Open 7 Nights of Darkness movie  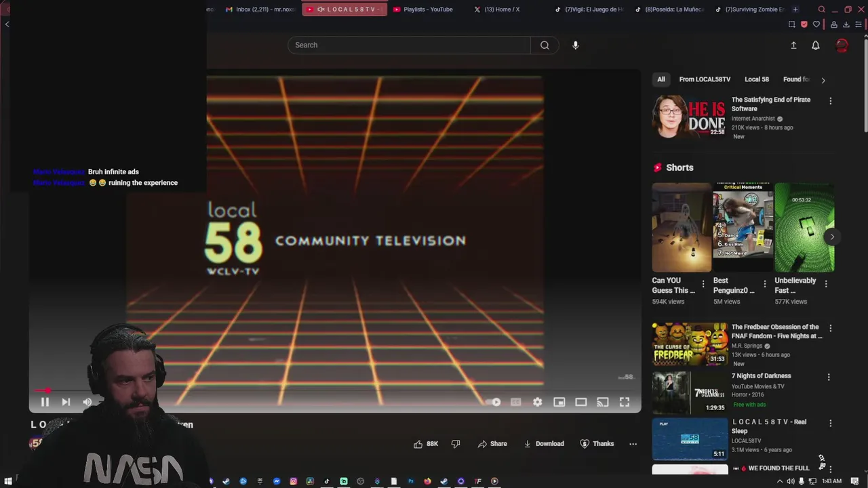[690, 392]
